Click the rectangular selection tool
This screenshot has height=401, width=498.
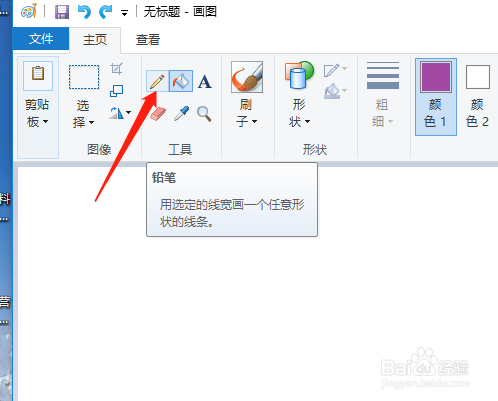tap(84, 77)
